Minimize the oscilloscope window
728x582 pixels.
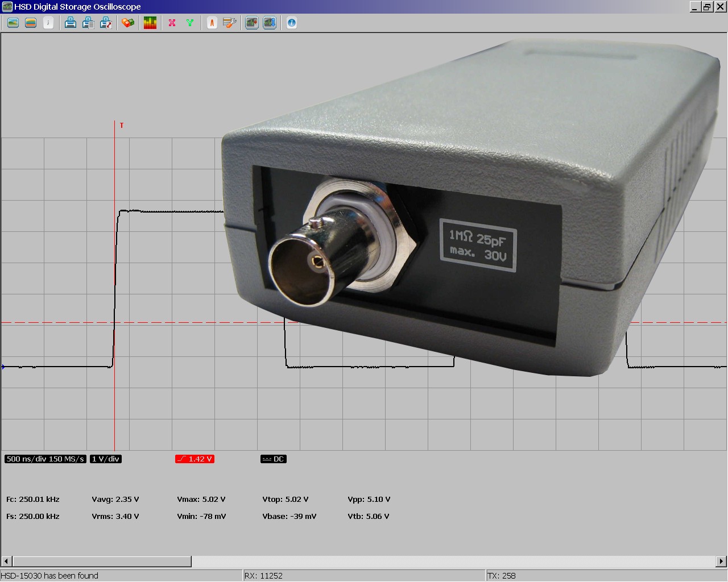(x=695, y=7)
